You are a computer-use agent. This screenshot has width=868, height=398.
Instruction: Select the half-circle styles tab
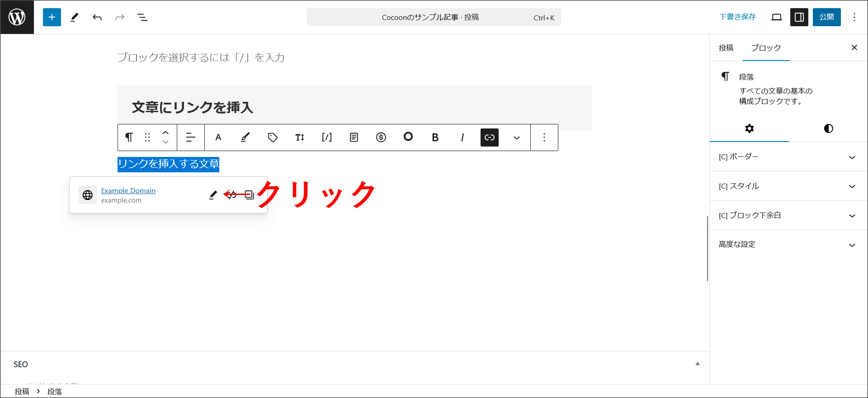[x=828, y=128]
